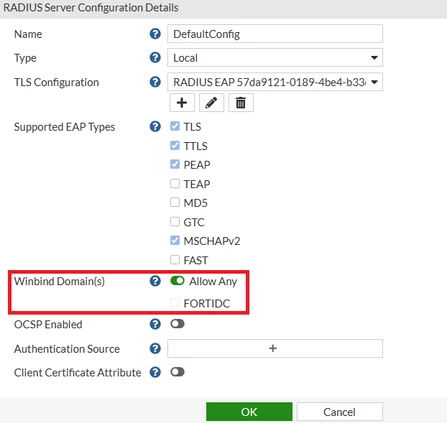Click help icon for Authentication Source

click(155, 349)
